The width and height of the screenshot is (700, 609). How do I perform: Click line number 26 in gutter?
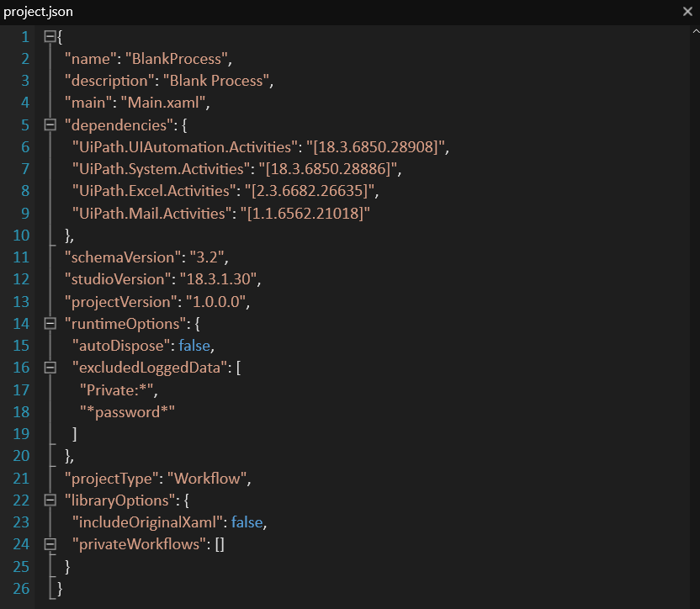[21, 589]
